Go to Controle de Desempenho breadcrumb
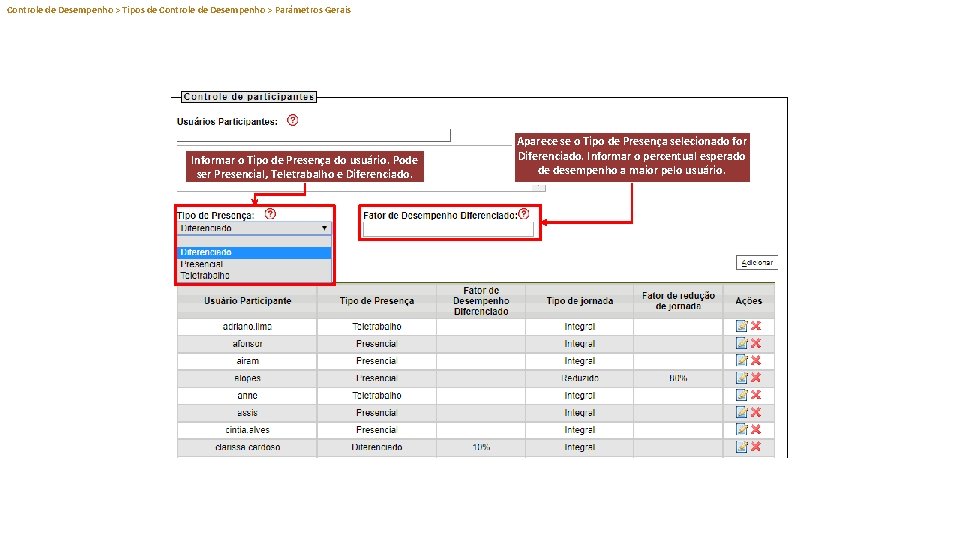 59,10
